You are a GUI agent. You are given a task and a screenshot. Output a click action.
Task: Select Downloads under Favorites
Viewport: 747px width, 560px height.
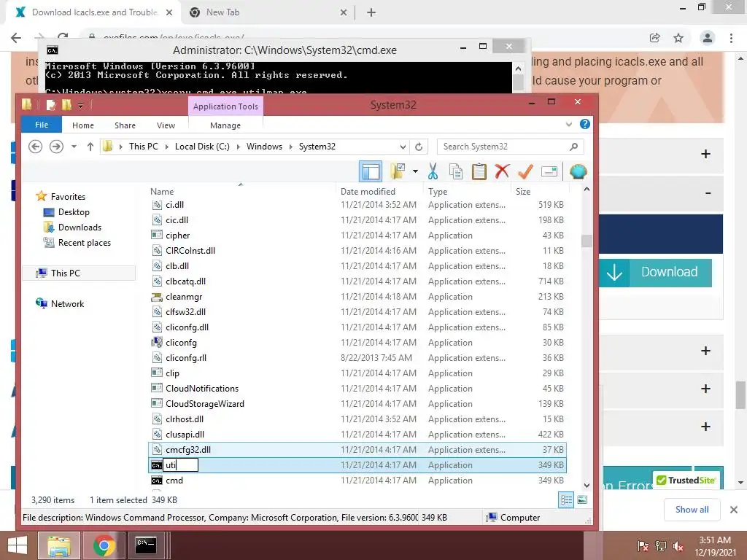click(x=80, y=227)
